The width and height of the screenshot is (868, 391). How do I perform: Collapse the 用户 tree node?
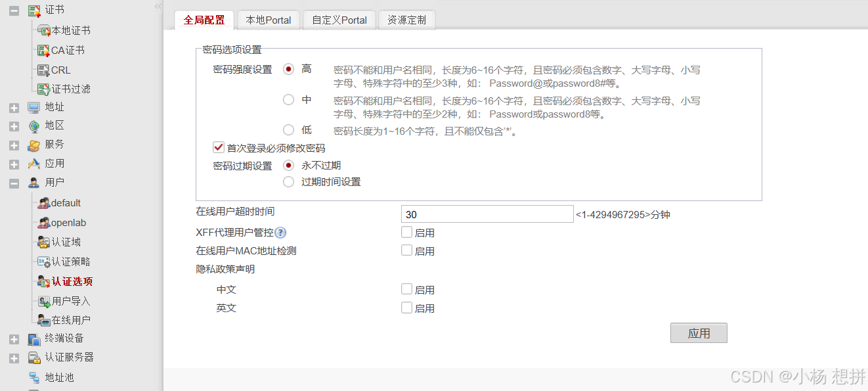coord(14,183)
